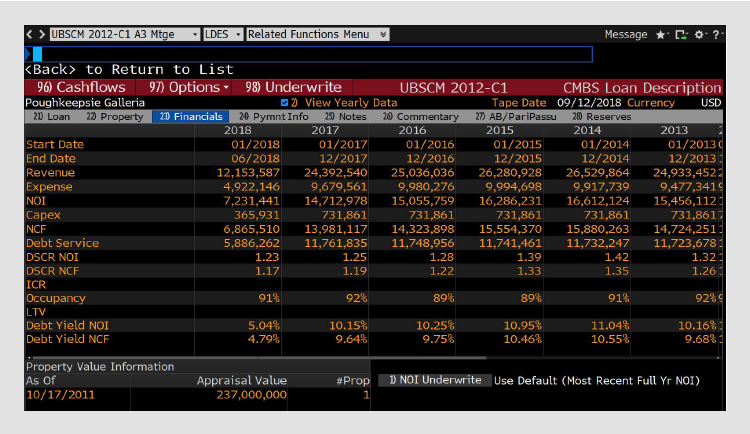The height and width of the screenshot is (434, 750).
Task: Click the 2014 DSCR NOI value 1.42
Action: click(x=617, y=257)
